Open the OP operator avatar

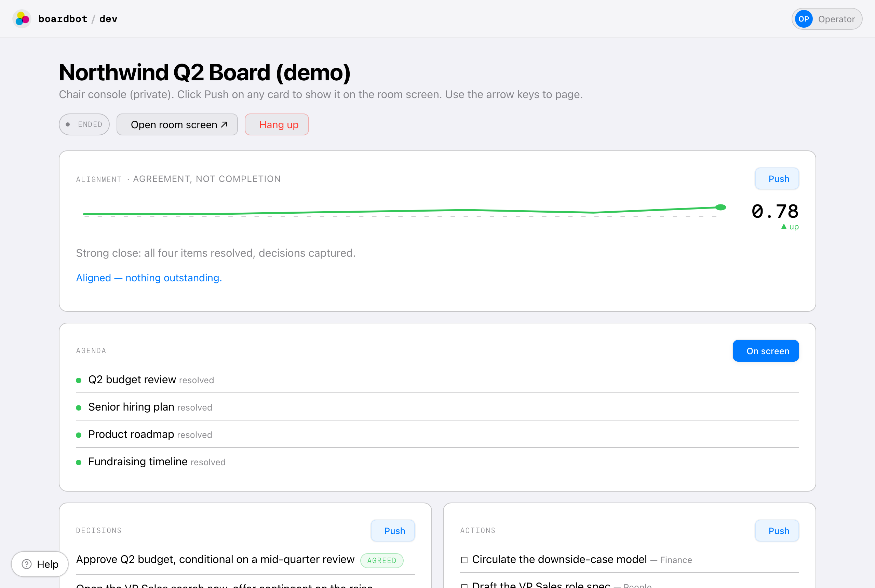point(804,19)
